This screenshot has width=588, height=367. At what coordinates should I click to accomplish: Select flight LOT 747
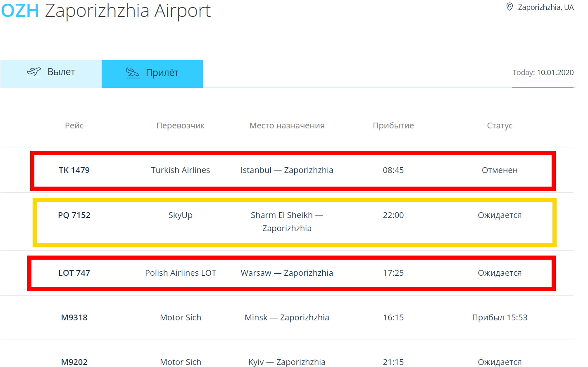tap(292, 273)
